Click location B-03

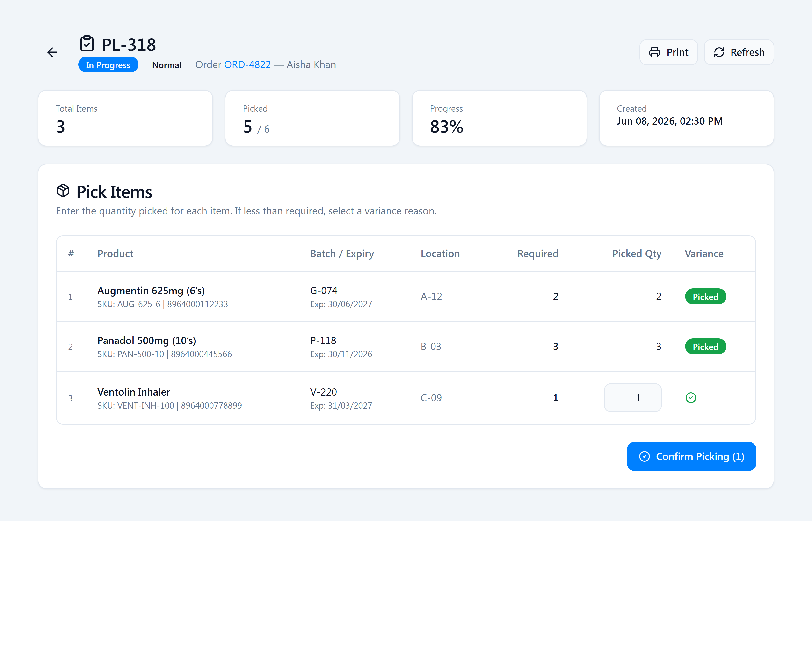431,346
